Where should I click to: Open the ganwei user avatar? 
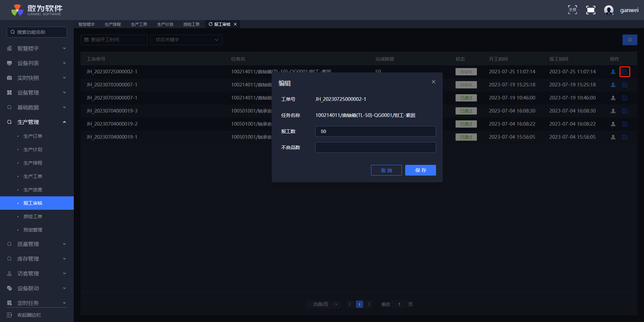point(608,10)
